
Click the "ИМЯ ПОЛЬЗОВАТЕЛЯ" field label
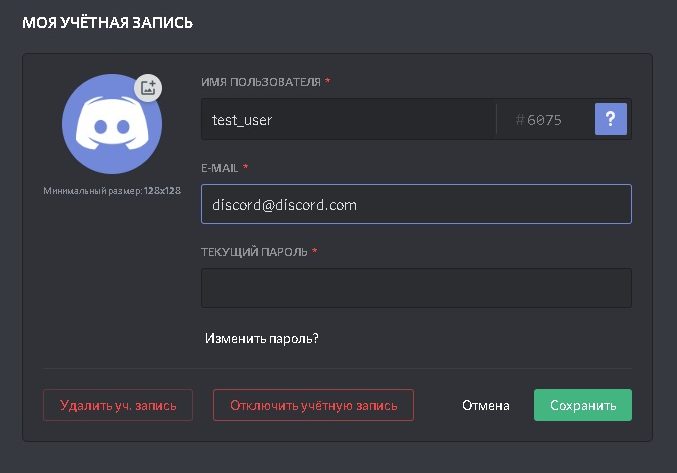pyautogui.click(x=260, y=82)
